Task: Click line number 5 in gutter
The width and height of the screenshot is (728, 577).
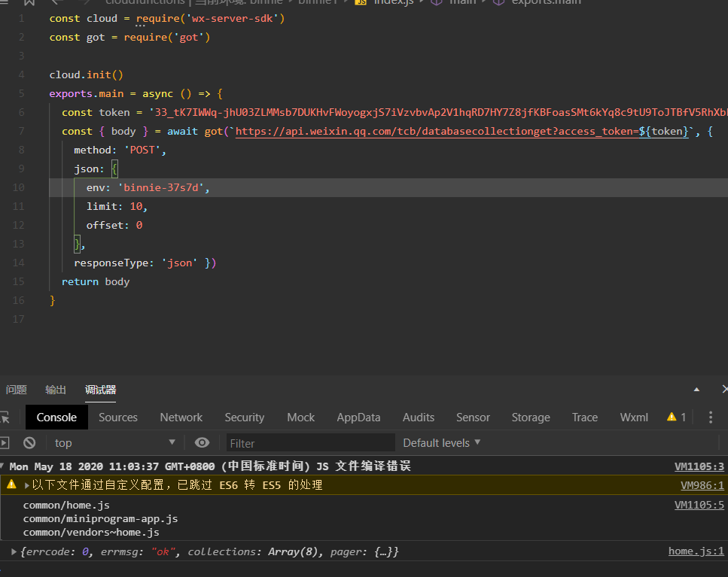Action: point(21,94)
